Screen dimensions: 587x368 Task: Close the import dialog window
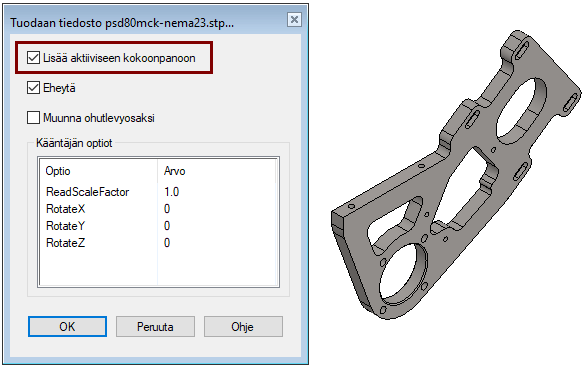coord(294,19)
